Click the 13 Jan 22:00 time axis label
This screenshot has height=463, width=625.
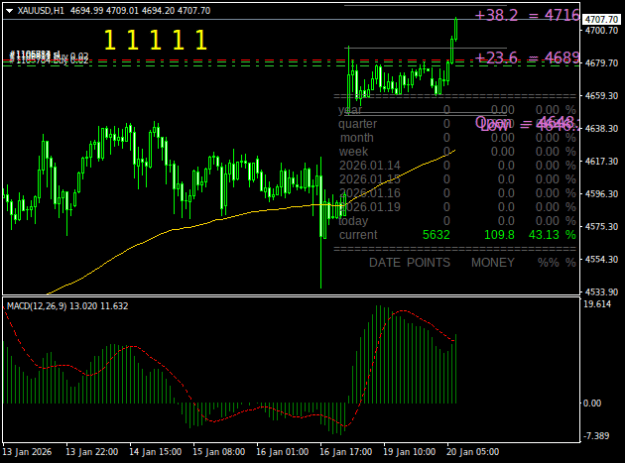coord(92,452)
